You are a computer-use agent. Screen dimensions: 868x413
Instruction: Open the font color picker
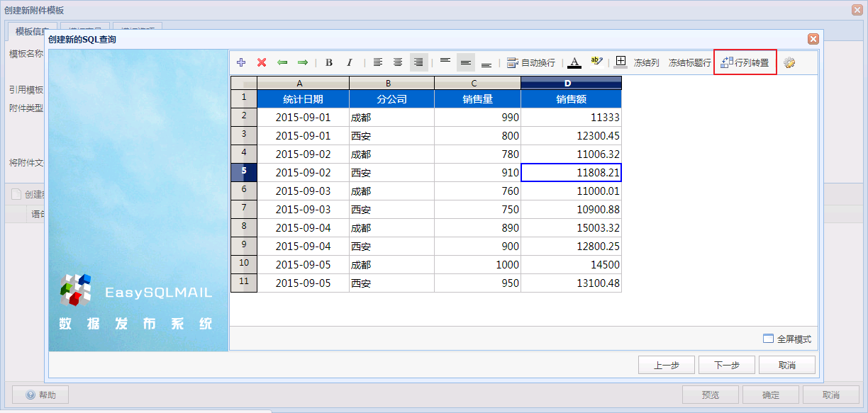click(x=574, y=62)
